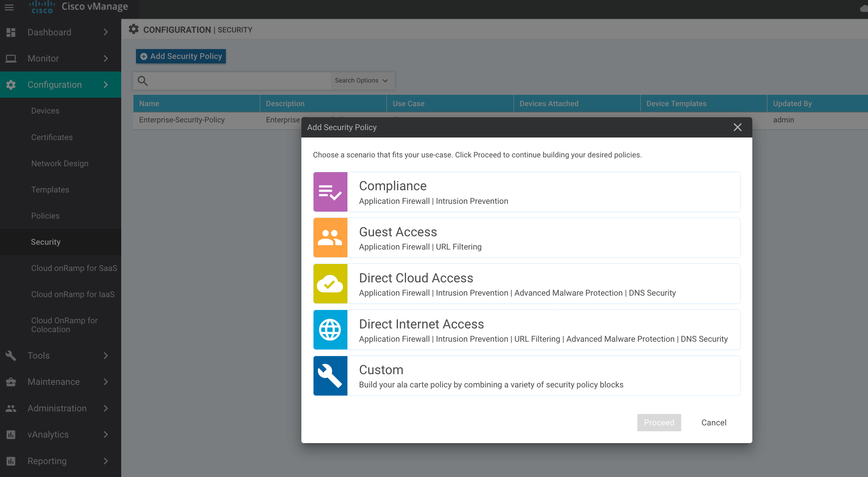
Task: Expand the Tools menu chevron
Action: [x=106, y=356]
